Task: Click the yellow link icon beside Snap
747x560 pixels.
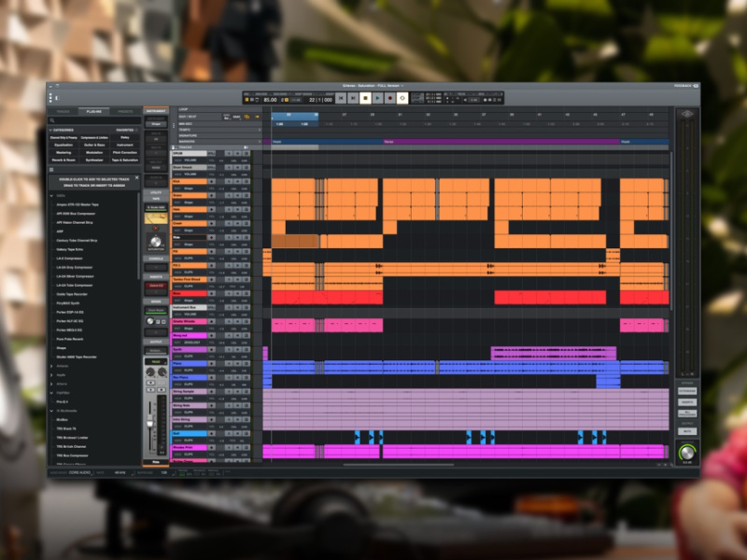Action: point(247,117)
